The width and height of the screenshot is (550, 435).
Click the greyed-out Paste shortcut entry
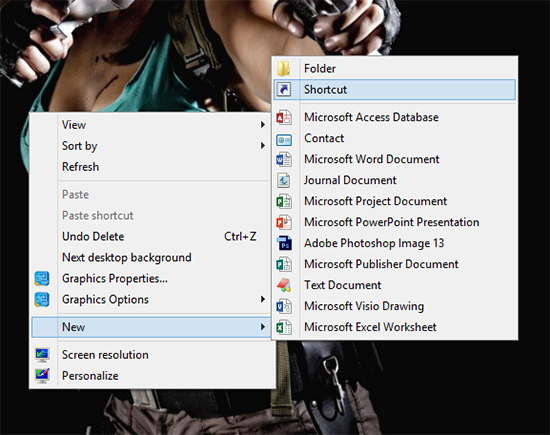150,215
